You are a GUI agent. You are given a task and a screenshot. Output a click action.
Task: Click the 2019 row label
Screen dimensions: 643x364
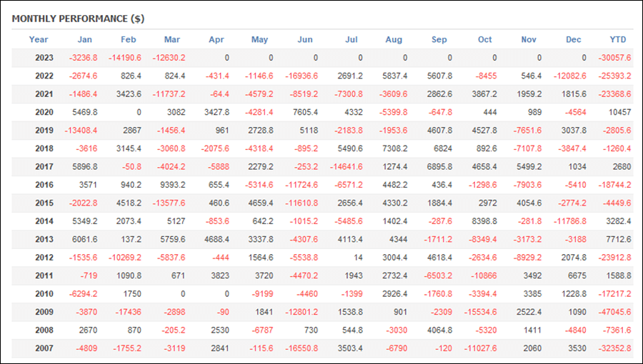[x=44, y=131]
